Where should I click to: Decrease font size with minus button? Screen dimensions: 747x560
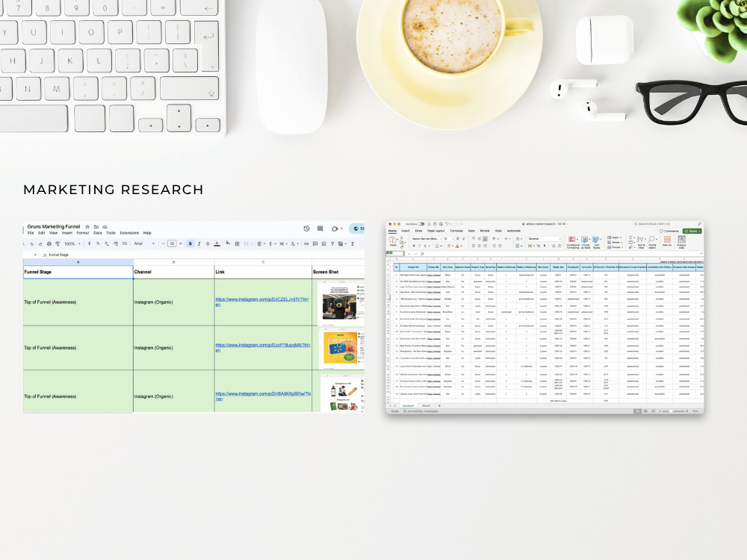(163, 243)
